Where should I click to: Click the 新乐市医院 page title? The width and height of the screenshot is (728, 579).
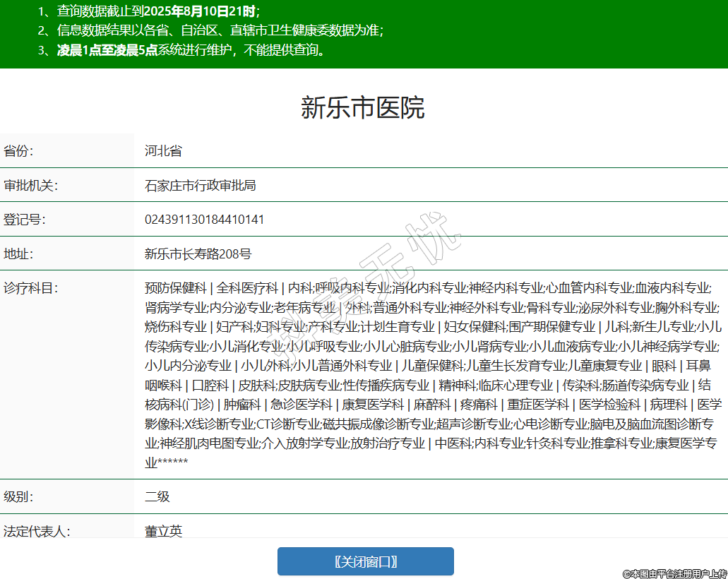click(363, 108)
